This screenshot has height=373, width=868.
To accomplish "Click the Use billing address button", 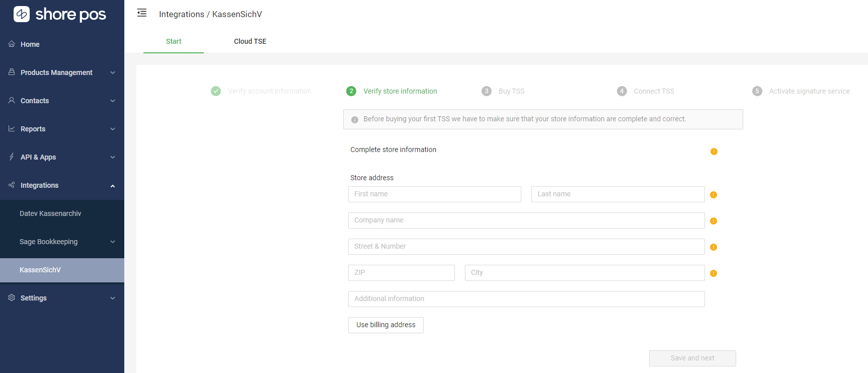I will [386, 325].
